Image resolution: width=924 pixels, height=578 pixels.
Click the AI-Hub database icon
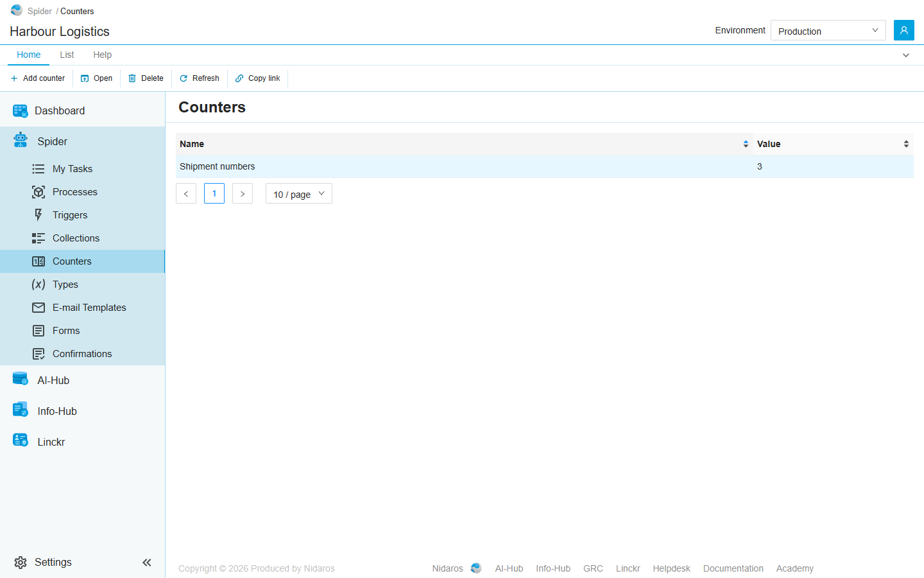[21, 379]
